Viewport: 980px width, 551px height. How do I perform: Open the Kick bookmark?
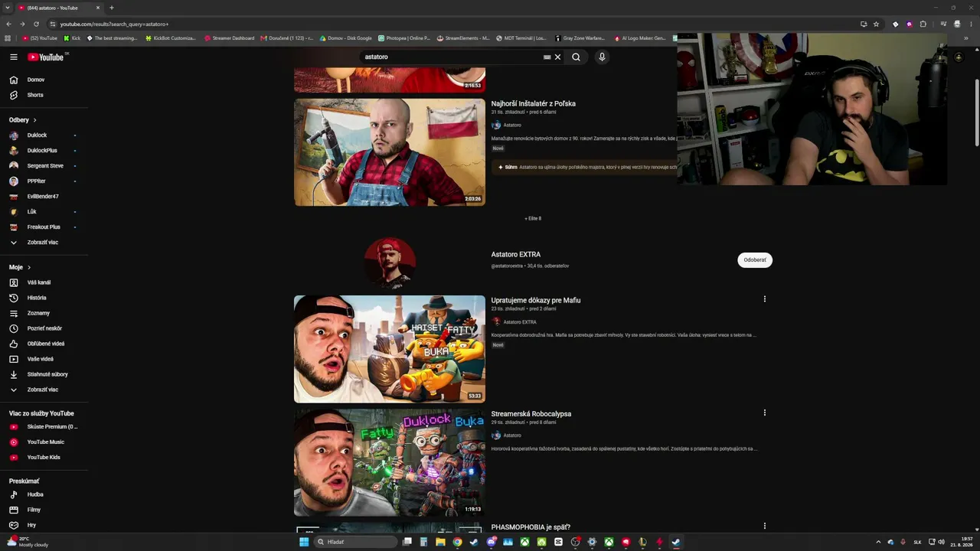tap(72, 37)
